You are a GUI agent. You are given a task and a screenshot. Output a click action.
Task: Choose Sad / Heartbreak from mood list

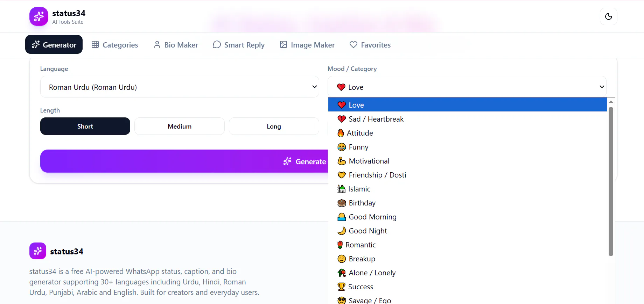tap(467, 119)
